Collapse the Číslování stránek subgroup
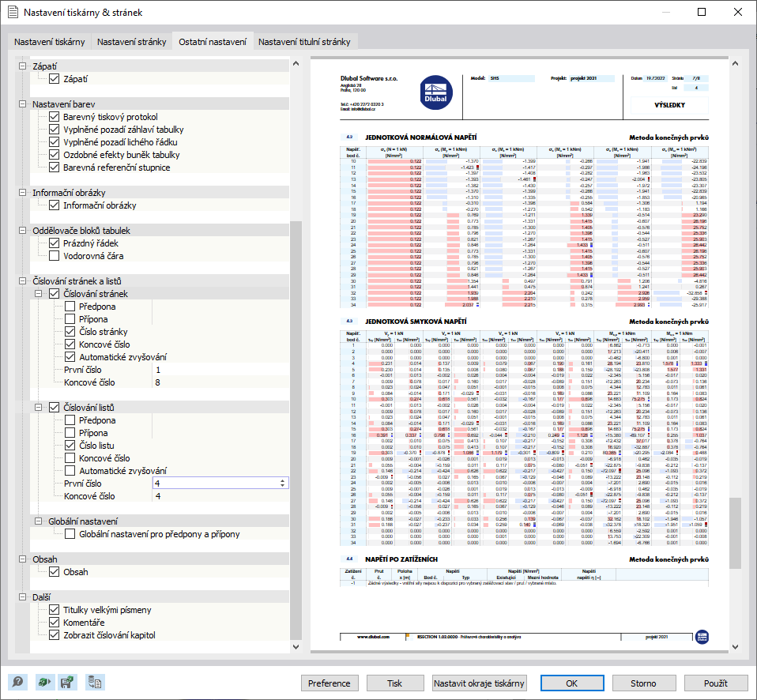 pyautogui.click(x=38, y=294)
